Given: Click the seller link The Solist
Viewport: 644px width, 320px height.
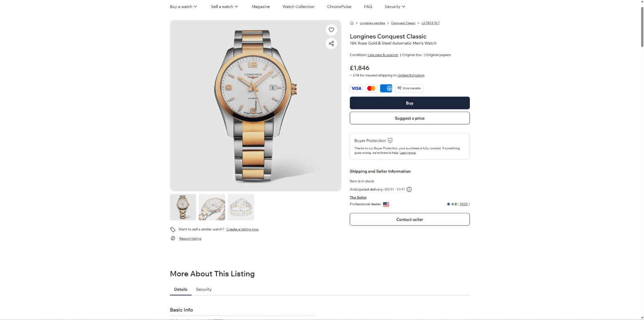Looking at the screenshot, I should 358,197.
